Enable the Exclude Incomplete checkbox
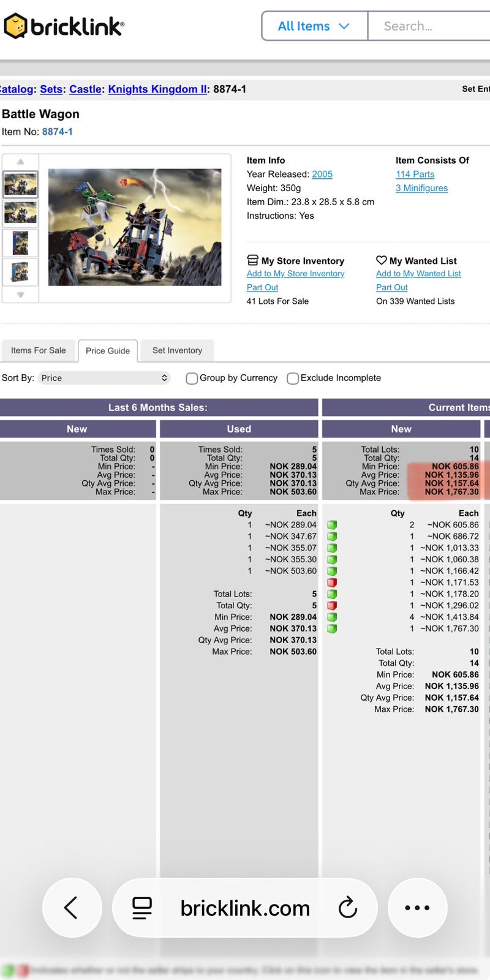The width and height of the screenshot is (490, 980). click(x=293, y=379)
